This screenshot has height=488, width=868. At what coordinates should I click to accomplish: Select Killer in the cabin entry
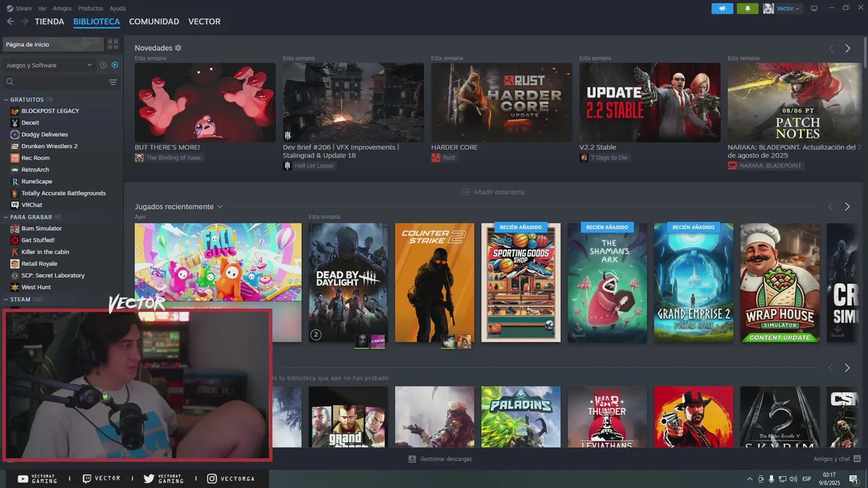(x=45, y=251)
